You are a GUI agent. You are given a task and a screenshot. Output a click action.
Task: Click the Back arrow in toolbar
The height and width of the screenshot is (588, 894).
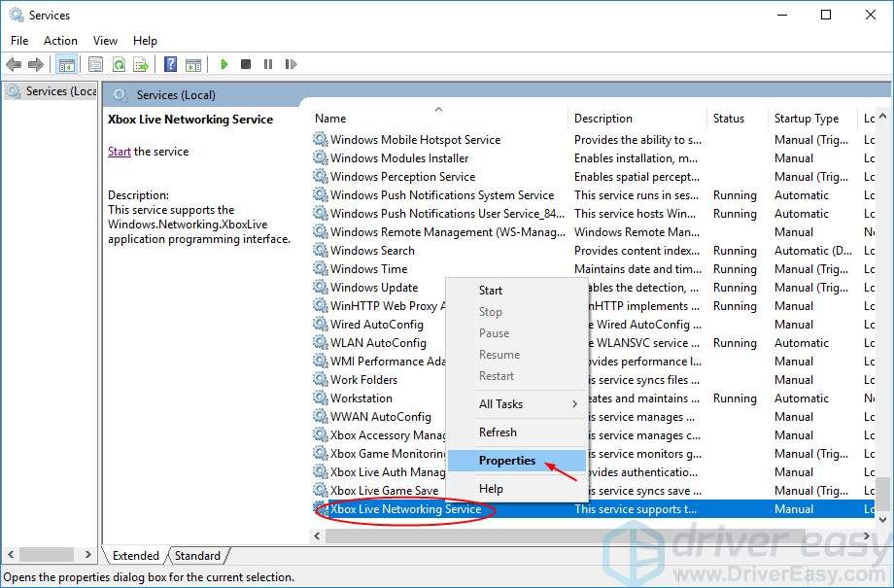coord(14,64)
